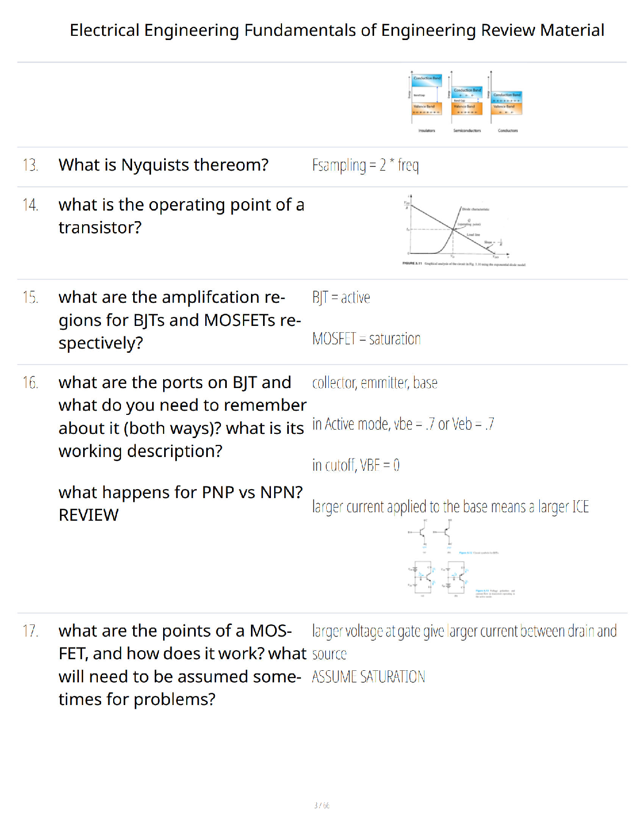The image size is (644, 834).
Task: Click the page number at the bottom
Action: 321,806
